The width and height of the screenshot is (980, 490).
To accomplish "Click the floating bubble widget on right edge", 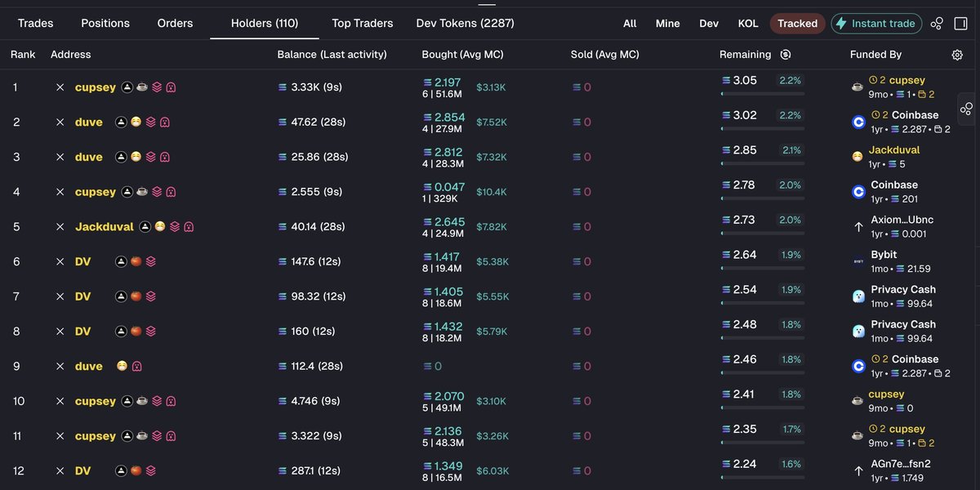I will click(967, 109).
